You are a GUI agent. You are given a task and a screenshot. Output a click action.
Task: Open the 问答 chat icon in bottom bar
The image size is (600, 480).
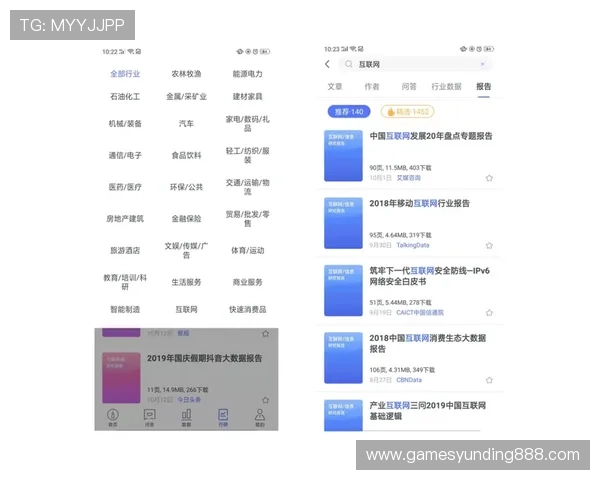(x=150, y=418)
